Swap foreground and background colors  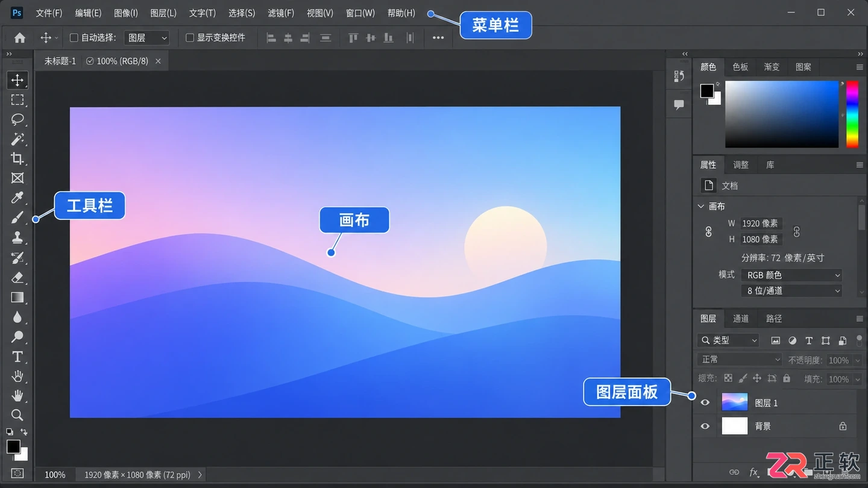pos(24,432)
